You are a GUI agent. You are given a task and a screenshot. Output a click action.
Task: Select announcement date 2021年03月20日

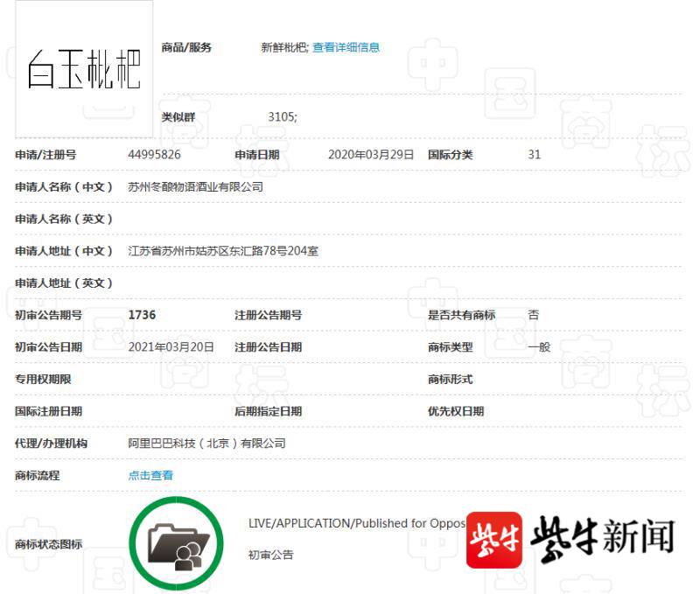click(171, 346)
